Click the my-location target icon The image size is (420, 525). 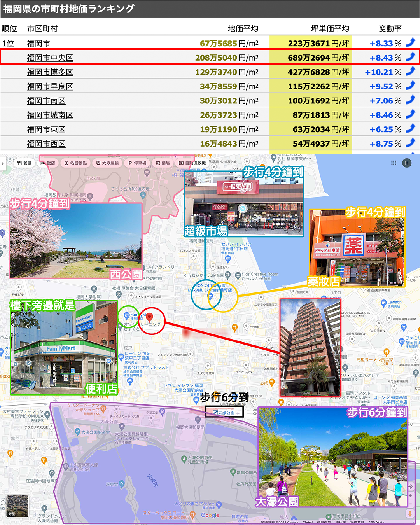[410, 486]
